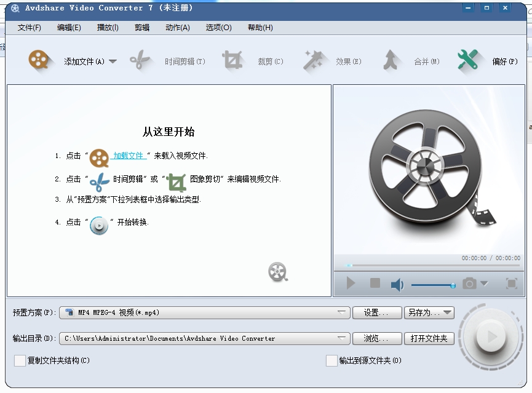Click the 加载文件 link
Image resolution: width=532 pixels, height=393 pixels.
pos(129,156)
